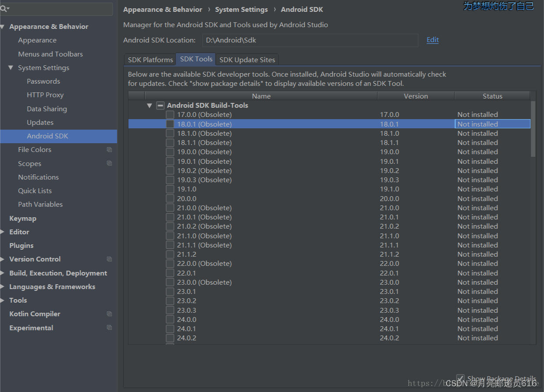
Task: Collapse the System Settings tree node
Action: tap(11, 68)
